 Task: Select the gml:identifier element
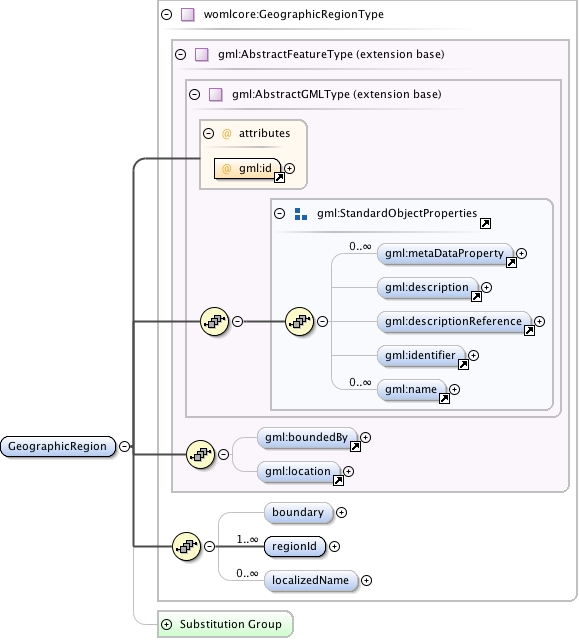coord(421,356)
